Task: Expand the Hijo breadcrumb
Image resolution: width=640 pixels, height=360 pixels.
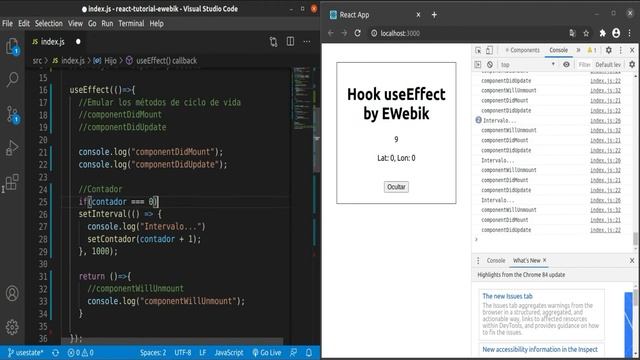Action: [105, 61]
